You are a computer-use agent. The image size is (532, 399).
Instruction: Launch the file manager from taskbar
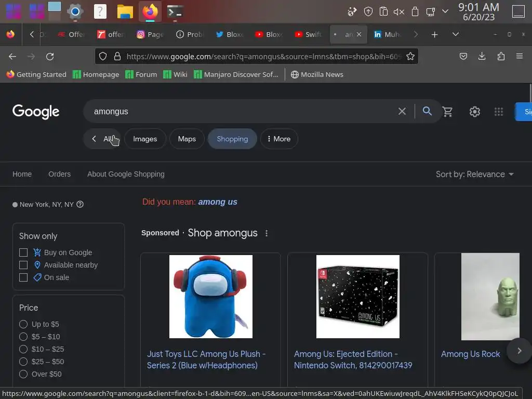point(125,11)
